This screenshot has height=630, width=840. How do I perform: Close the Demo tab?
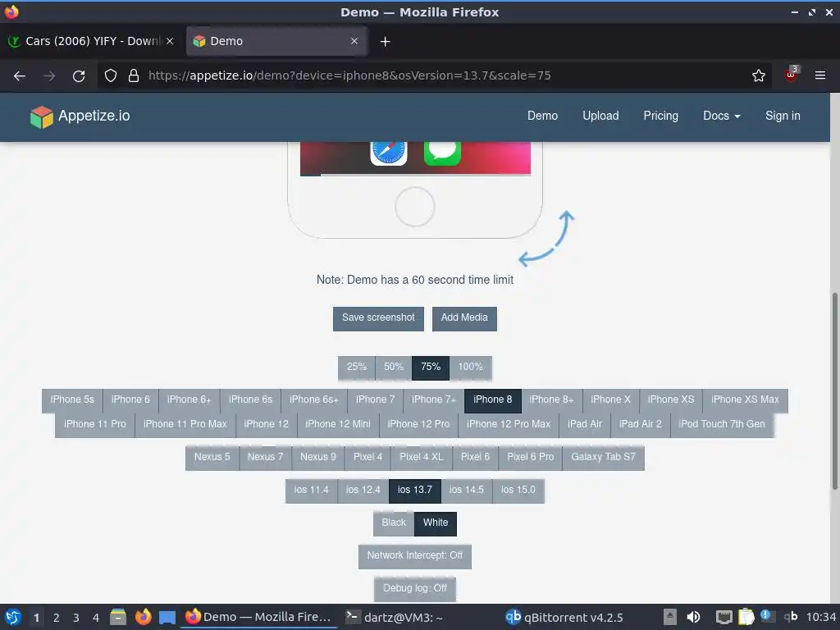[x=354, y=41]
